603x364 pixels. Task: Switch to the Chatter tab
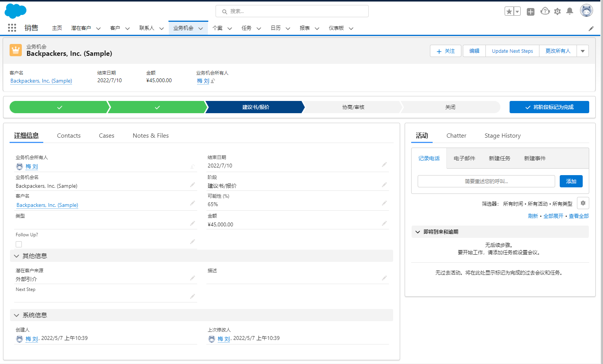click(x=456, y=135)
